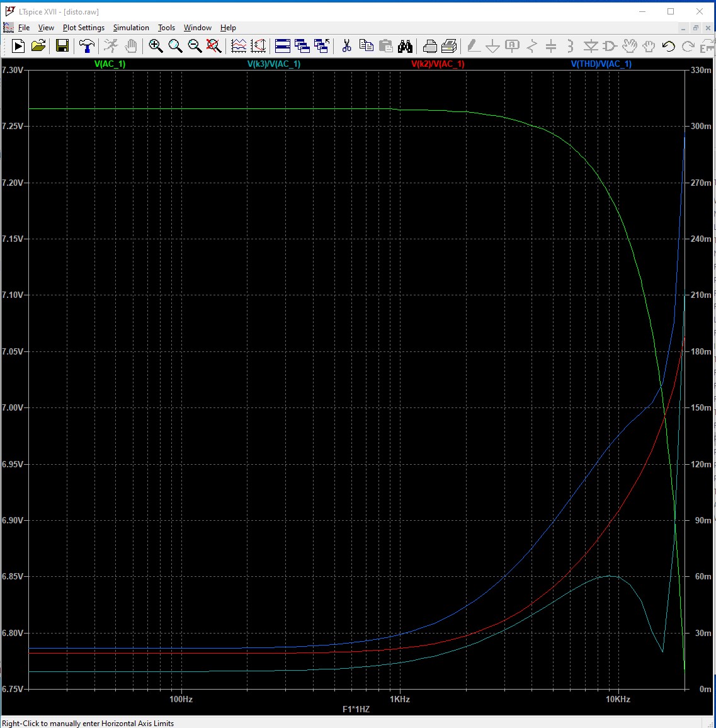
Task: Click the Run simulation icon
Action: coord(18,45)
